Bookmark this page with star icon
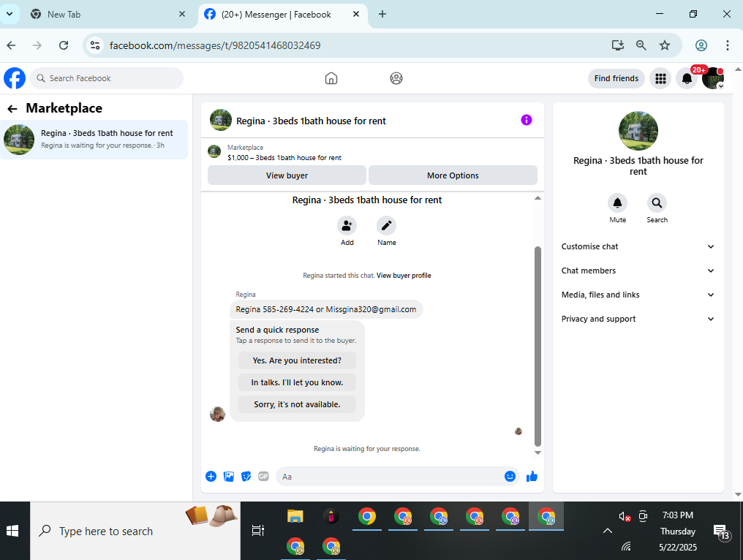Viewport: 743px width, 560px height. tap(664, 45)
